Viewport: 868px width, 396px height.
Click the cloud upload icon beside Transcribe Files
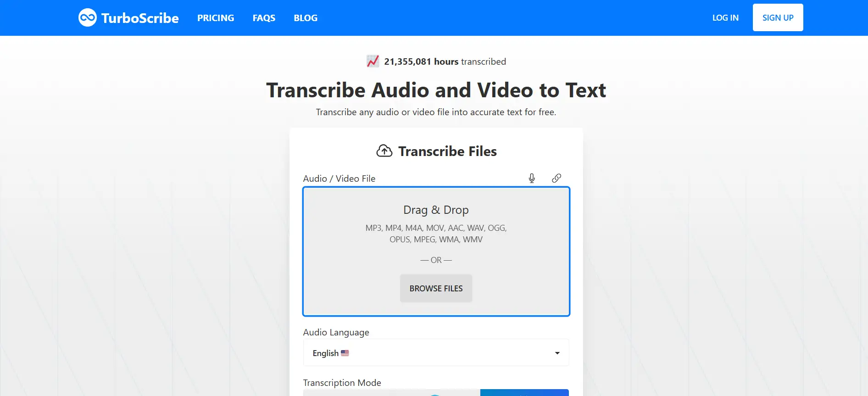click(384, 151)
